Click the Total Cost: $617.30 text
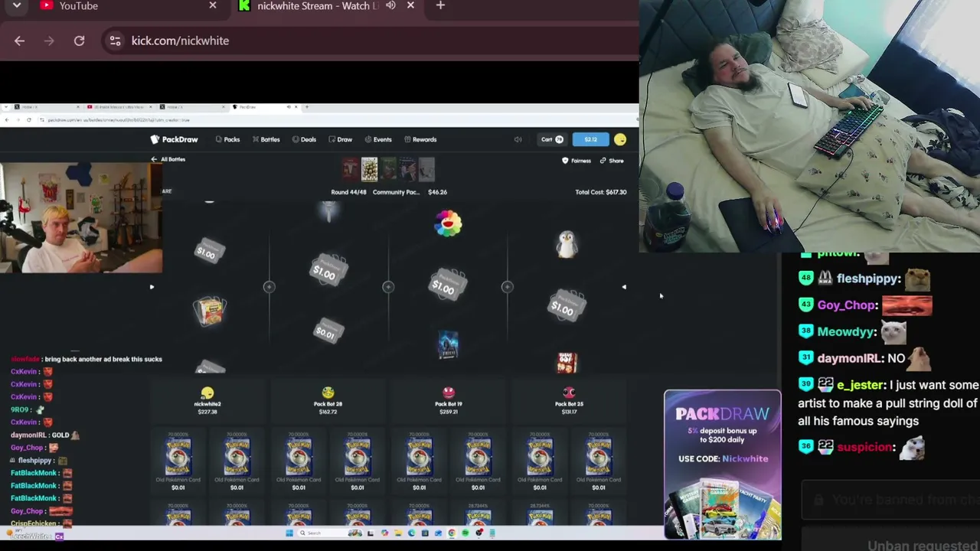Screen dimensions: 980x551 click(x=601, y=192)
